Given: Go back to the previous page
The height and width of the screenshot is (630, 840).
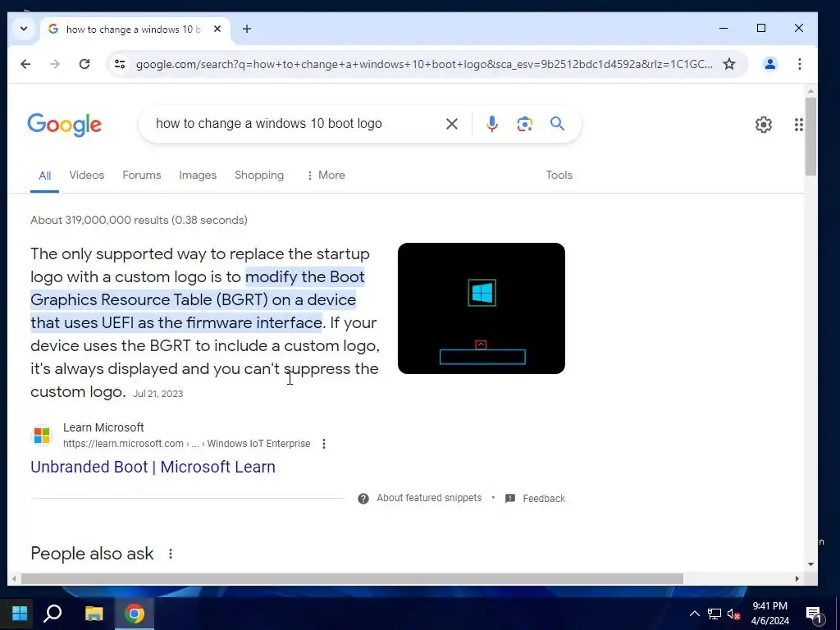Looking at the screenshot, I should (25, 64).
